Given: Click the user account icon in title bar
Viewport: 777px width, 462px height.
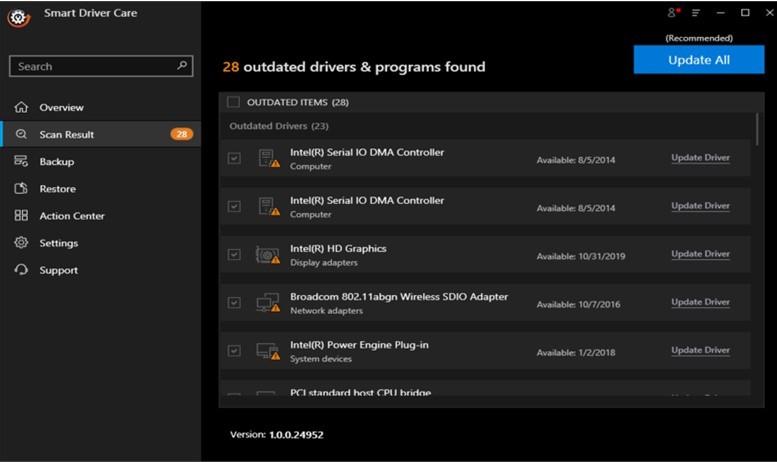Looking at the screenshot, I should tap(673, 12).
